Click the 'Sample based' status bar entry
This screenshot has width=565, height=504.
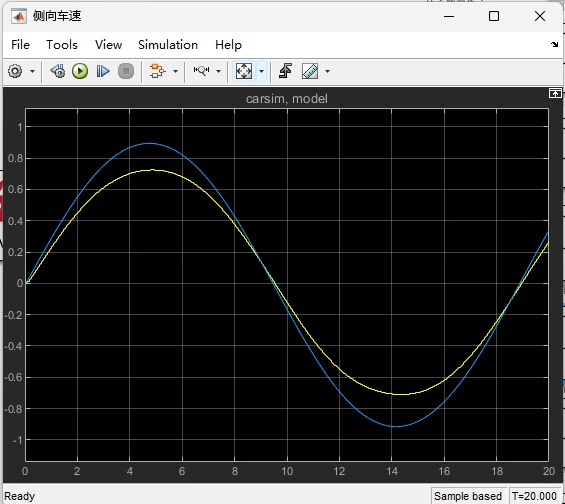tap(468, 496)
